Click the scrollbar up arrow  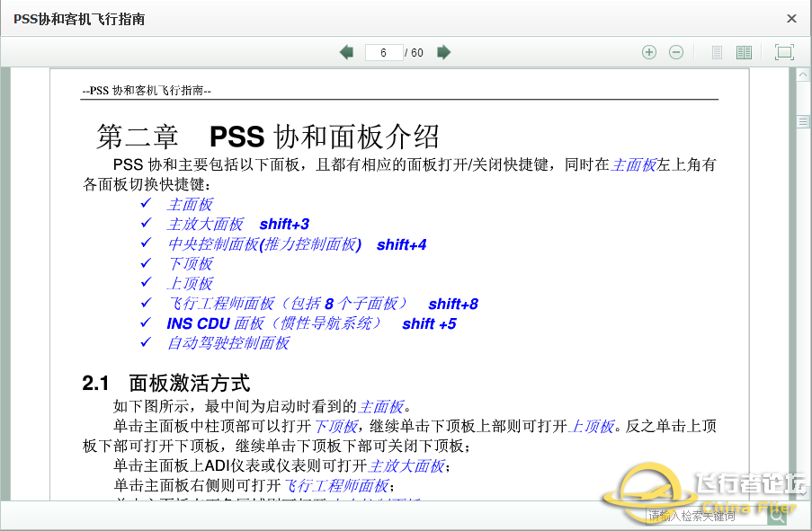(x=804, y=75)
